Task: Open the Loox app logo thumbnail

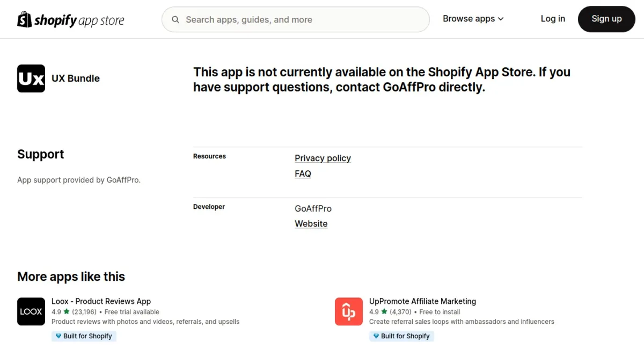Action: tap(31, 311)
